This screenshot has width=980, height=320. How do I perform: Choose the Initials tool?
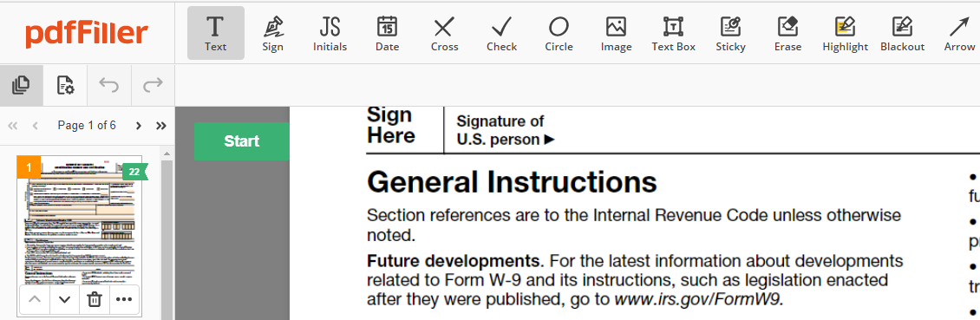pyautogui.click(x=330, y=33)
